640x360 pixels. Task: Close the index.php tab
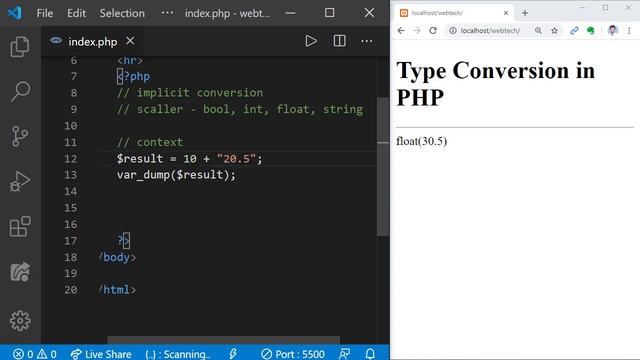click(x=130, y=41)
